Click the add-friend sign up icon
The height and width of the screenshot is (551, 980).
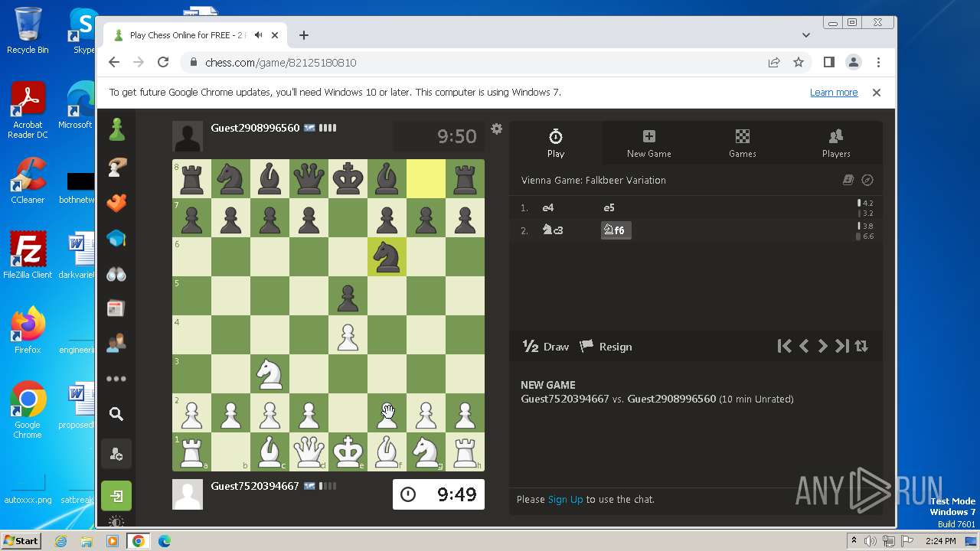(x=116, y=455)
